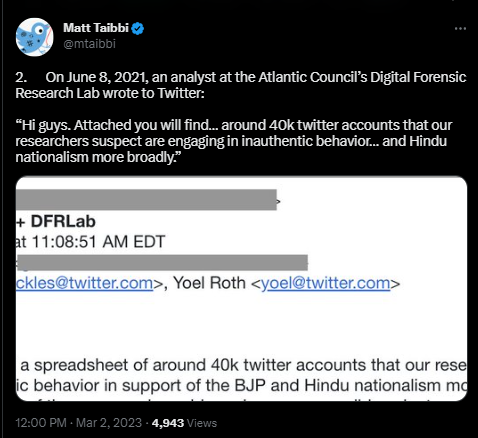The image size is (478, 438).
Task: Open the 12:00 PM timestamp link
Action: [x=41, y=423]
